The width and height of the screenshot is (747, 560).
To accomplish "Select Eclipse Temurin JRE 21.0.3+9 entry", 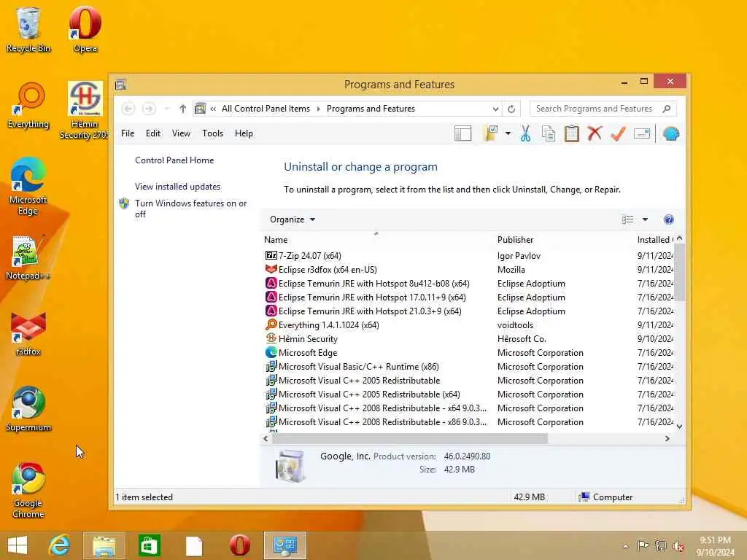I will point(370,311).
